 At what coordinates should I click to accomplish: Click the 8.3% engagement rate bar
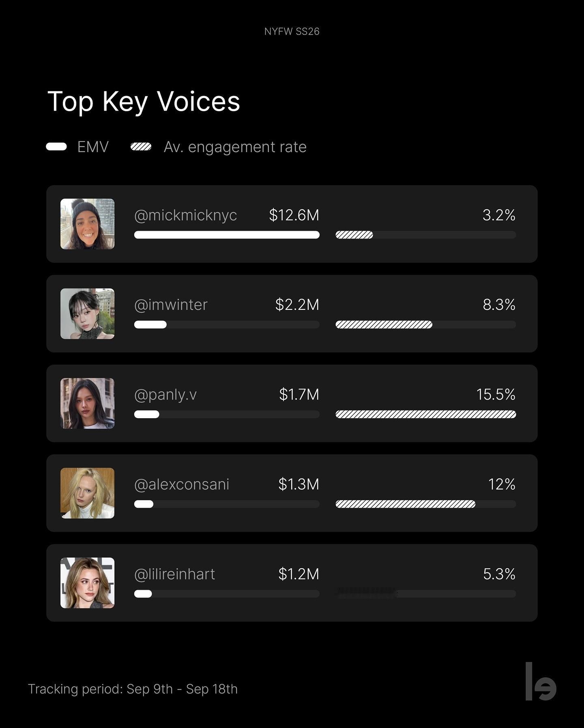pyautogui.click(x=426, y=324)
